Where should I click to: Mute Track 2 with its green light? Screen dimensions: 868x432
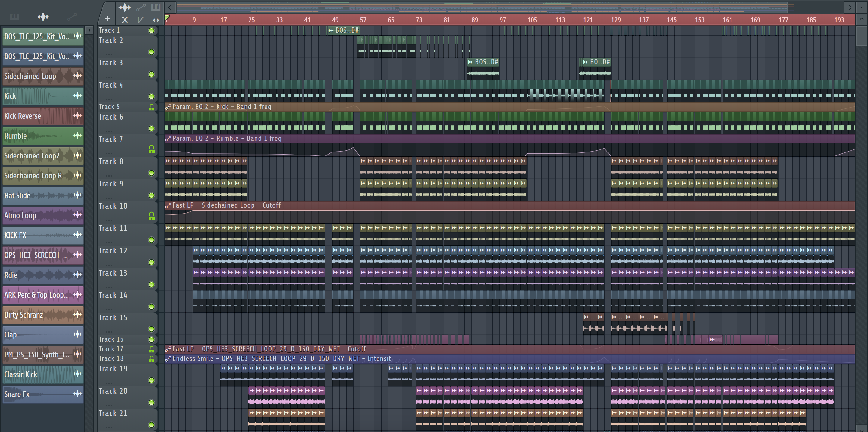[x=151, y=52]
